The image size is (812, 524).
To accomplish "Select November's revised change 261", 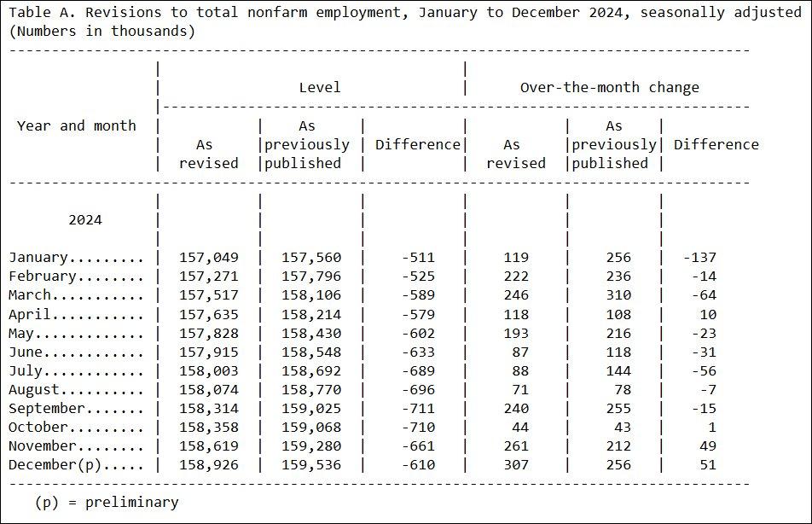I will click(517, 445).
